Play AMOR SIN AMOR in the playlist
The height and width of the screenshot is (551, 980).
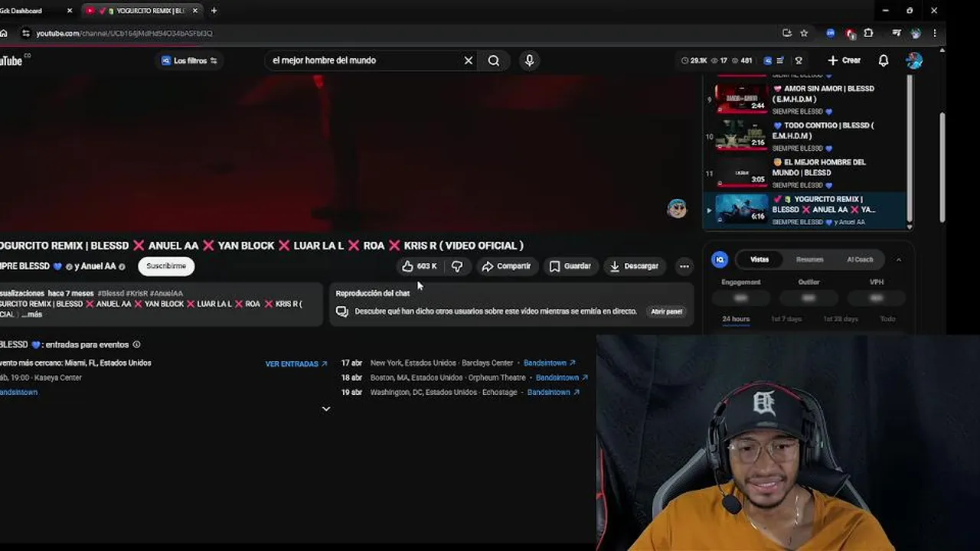tap(805, 97)
